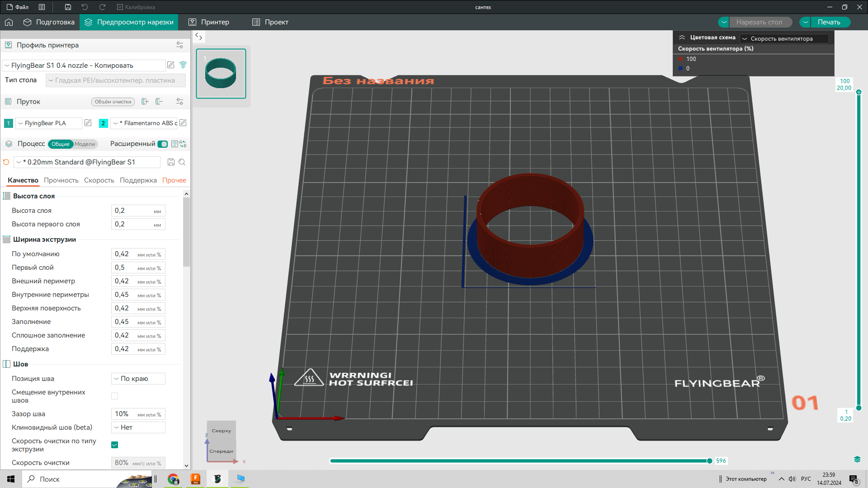Click the save project icon in title bar
Viewport: 868px width, 488px height.
coord(68,7)
